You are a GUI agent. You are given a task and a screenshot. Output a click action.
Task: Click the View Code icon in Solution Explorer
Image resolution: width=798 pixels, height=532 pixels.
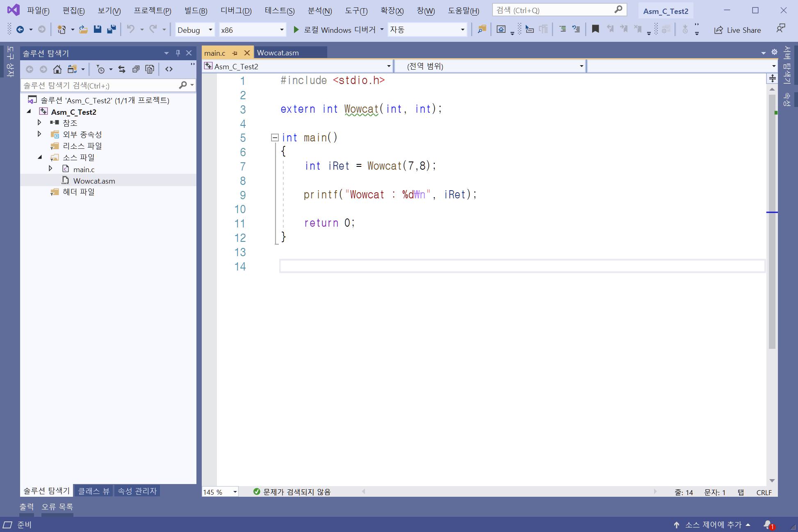[x=169, y=69]
